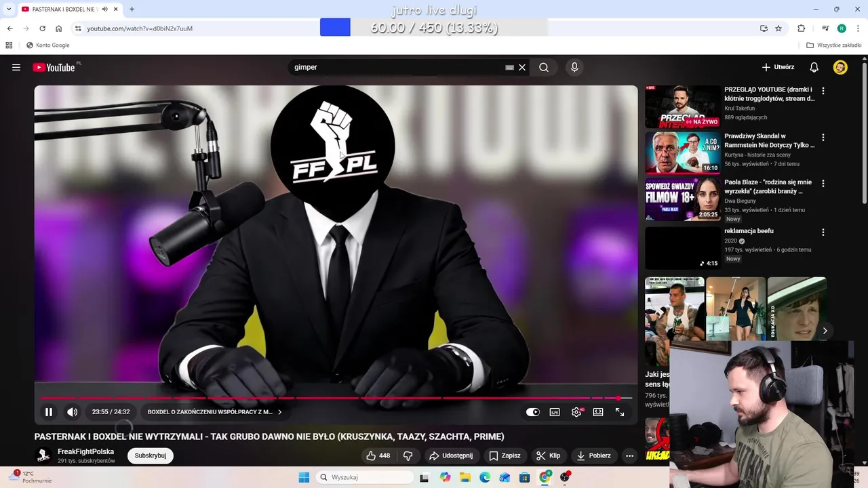This screenshot has height=488, width=868.
Task: Open the Konto Google bookmark
Action: point(48,45)
